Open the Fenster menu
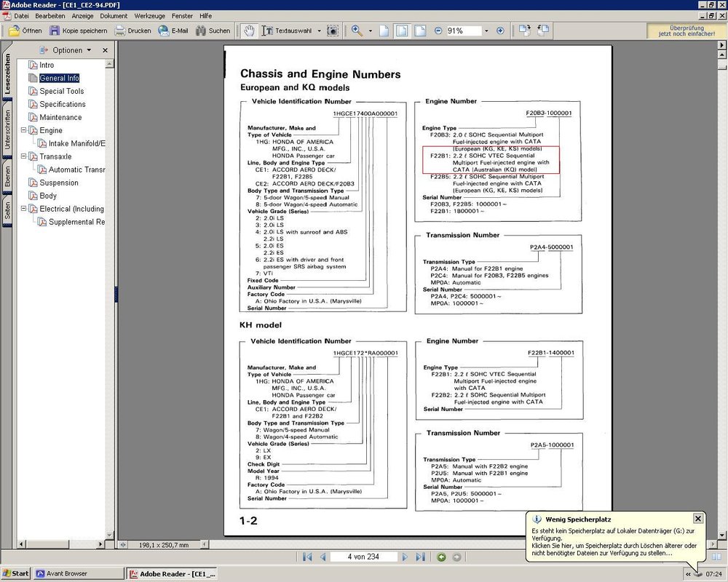Screen dimensions: 728x582 click(182, 16)
